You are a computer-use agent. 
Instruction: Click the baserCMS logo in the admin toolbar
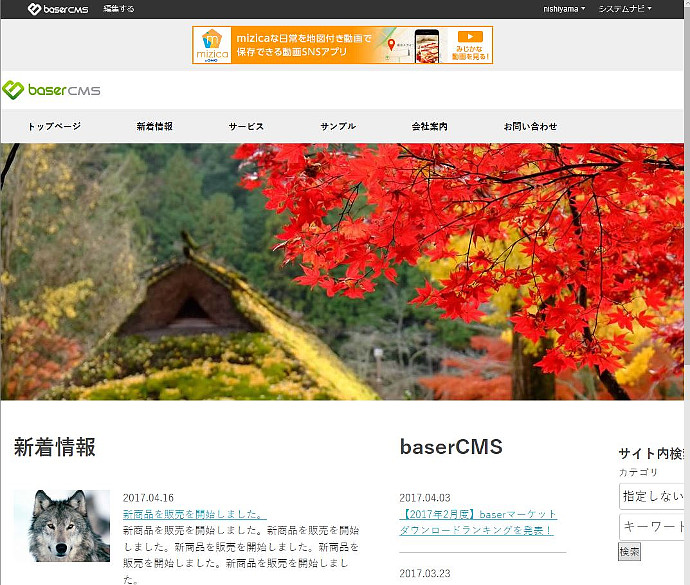coord(58,9)
